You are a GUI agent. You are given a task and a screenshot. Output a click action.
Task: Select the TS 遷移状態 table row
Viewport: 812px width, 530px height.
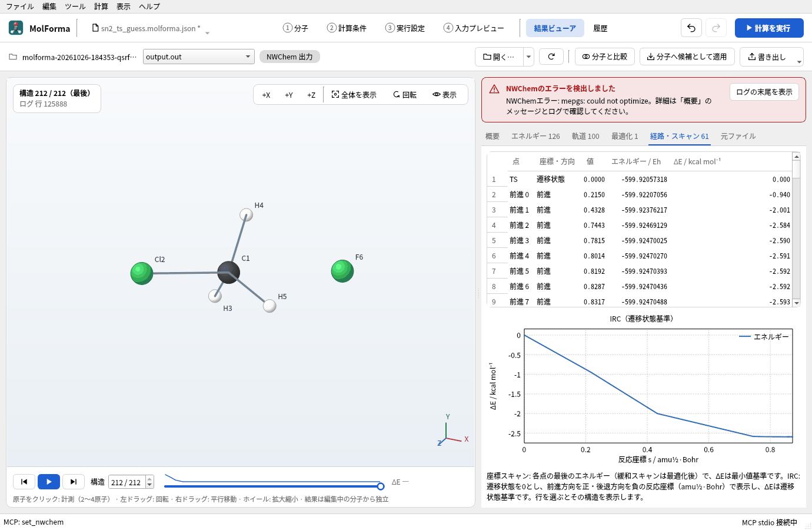click(640, 179)
